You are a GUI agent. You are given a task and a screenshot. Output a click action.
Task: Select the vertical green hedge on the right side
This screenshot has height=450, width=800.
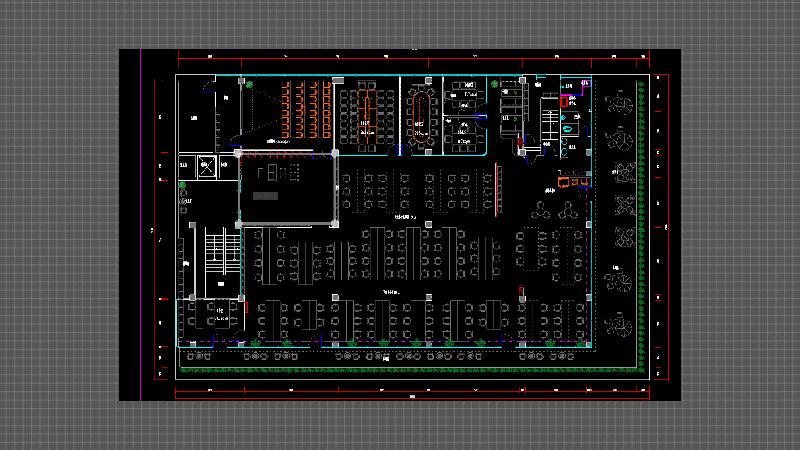[x=639, y=210]
